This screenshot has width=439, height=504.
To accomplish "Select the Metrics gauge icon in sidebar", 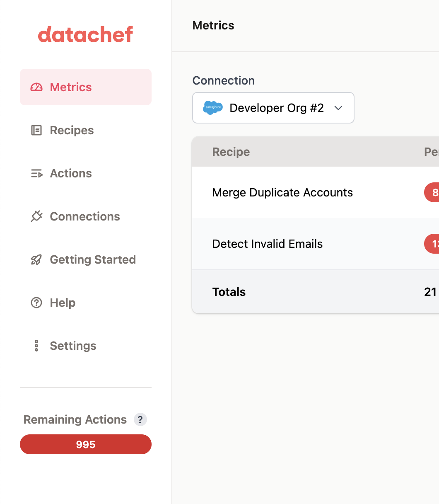I will point(36,87).
